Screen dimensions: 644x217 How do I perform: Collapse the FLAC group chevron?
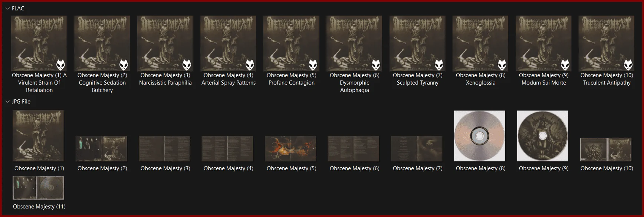click(7, 9)
